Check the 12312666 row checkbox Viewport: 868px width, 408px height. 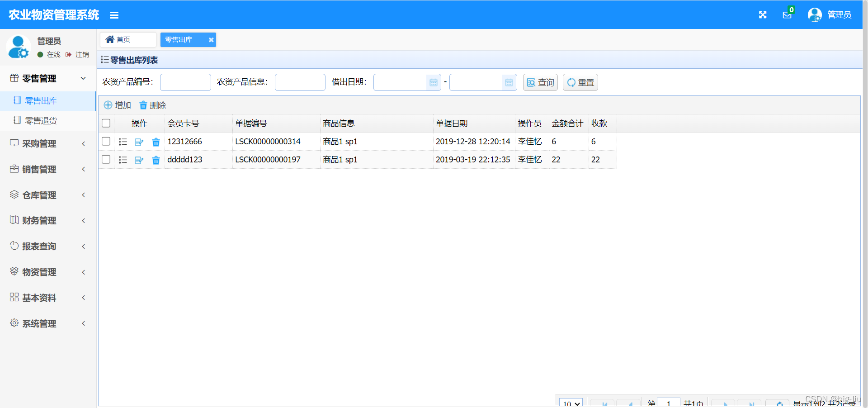click(x=106, y=142)
